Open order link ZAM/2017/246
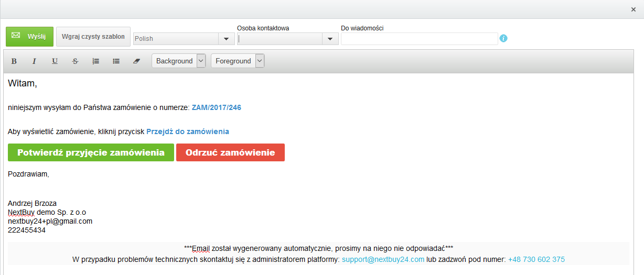Screen dimensions: 644x275 tap(216, 108)
